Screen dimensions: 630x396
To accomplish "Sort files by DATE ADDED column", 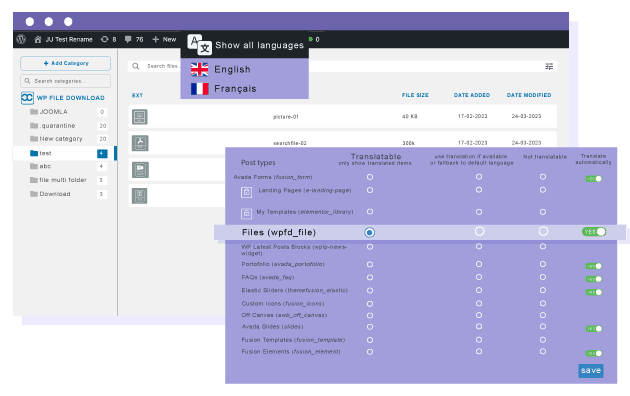I will click(x=472, y=95).
